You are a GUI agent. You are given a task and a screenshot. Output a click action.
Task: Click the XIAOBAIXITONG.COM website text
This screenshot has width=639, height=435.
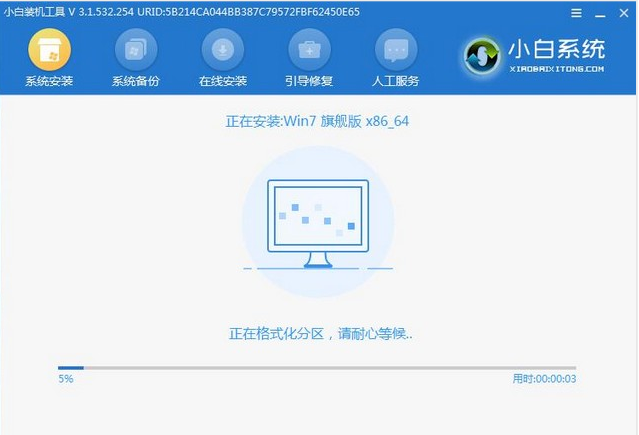pos(557,69)
